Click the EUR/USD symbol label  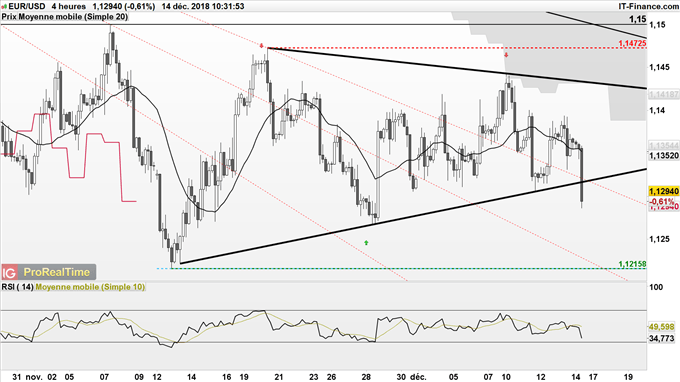(26, 6)
